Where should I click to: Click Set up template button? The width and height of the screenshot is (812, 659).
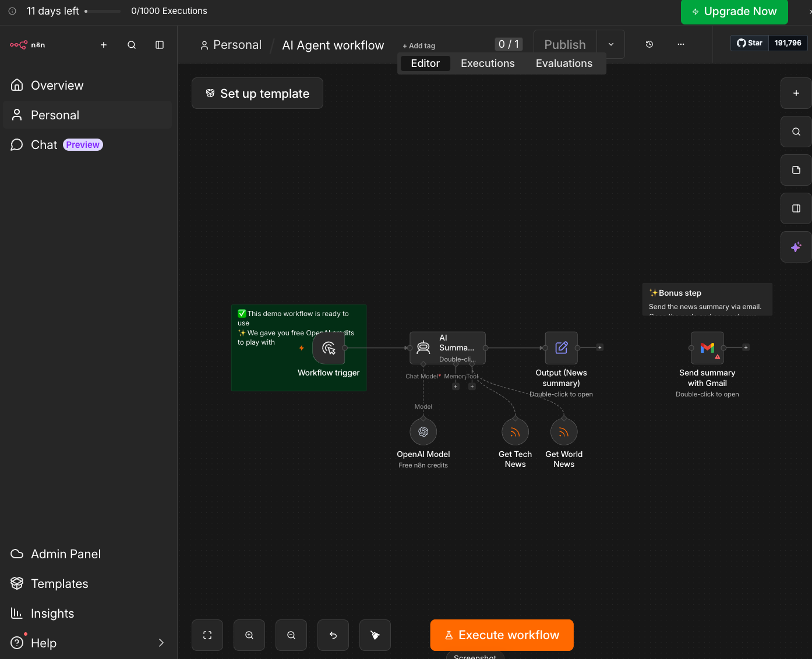(x=257, y=93)
